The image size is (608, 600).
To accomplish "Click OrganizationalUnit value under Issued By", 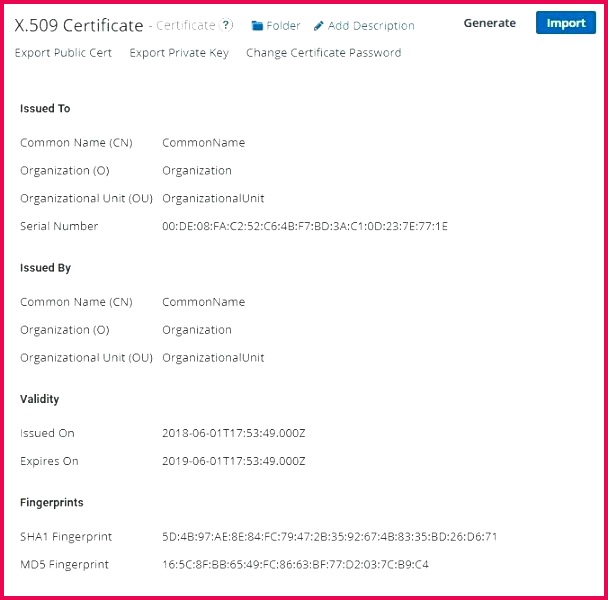I will coord(213,358).
